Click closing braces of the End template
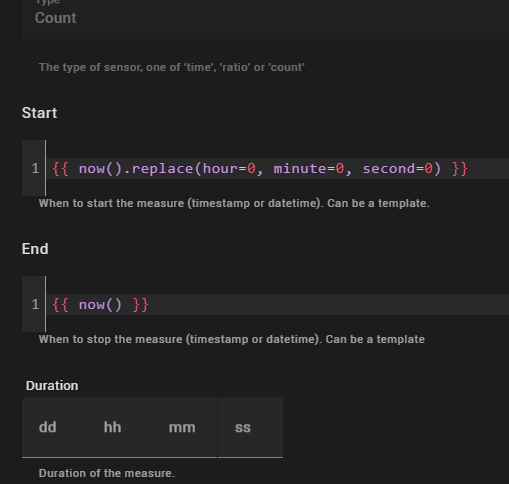This screenshot has width=509, height=484. tap(140, 305)
